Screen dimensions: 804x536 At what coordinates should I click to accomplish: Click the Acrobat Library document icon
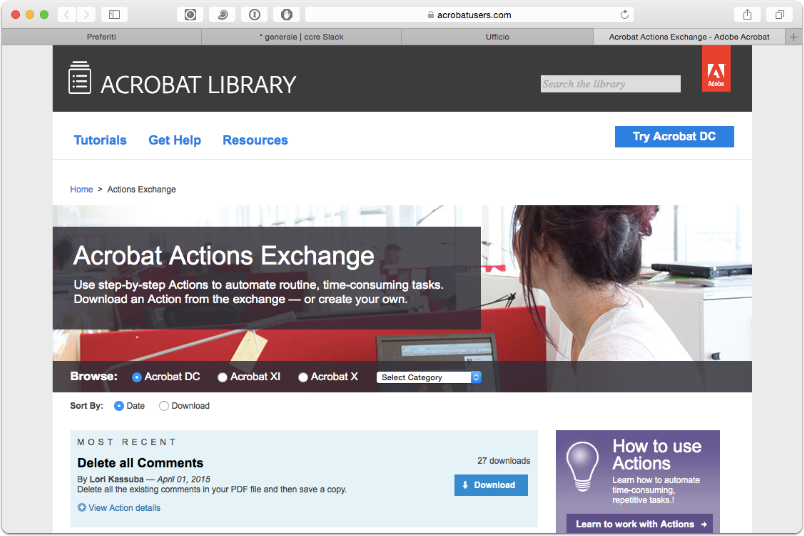point(79,78)
